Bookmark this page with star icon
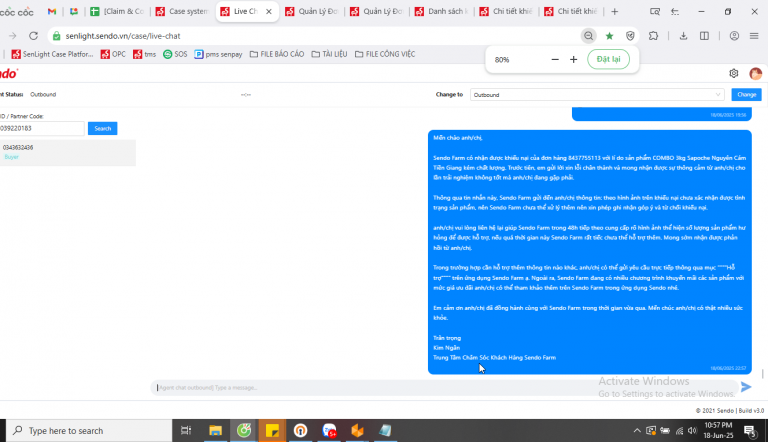The image size is (768, 442). tap(609, 36)
